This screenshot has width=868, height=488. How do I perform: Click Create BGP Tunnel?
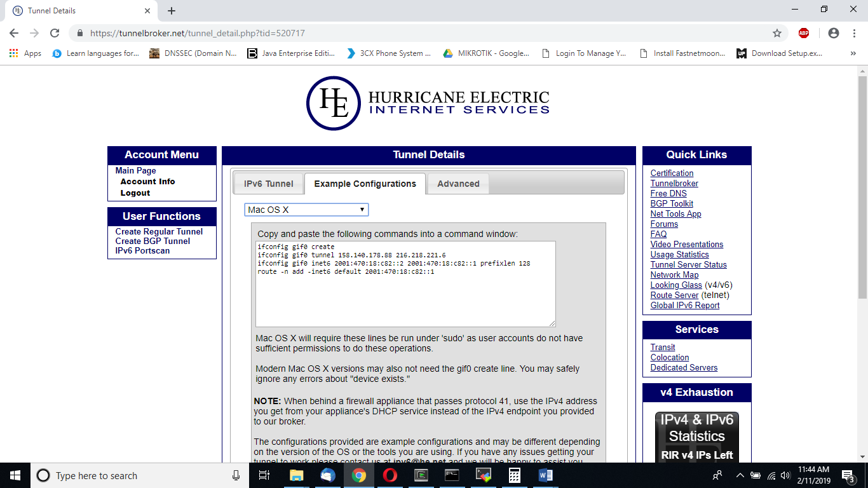153,241
